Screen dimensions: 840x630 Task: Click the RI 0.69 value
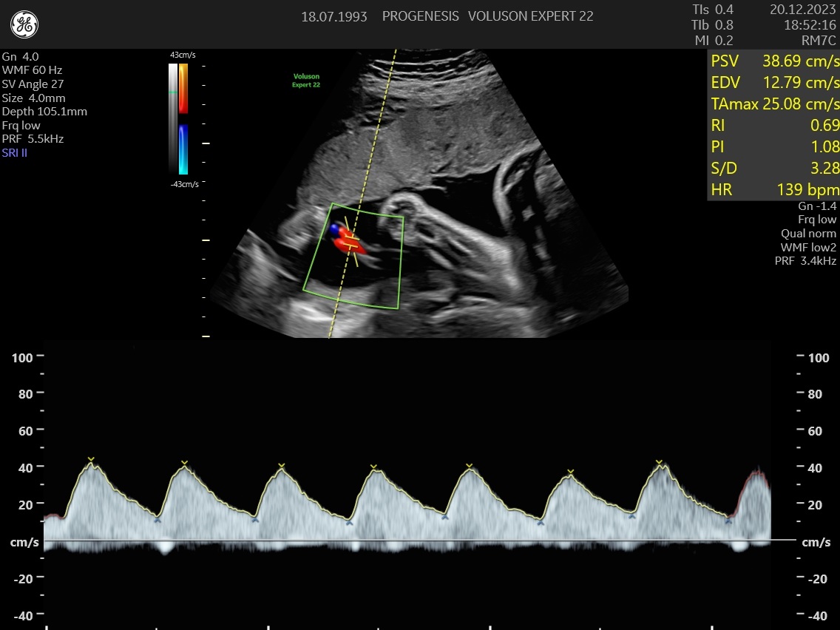[x=774, y=125]
